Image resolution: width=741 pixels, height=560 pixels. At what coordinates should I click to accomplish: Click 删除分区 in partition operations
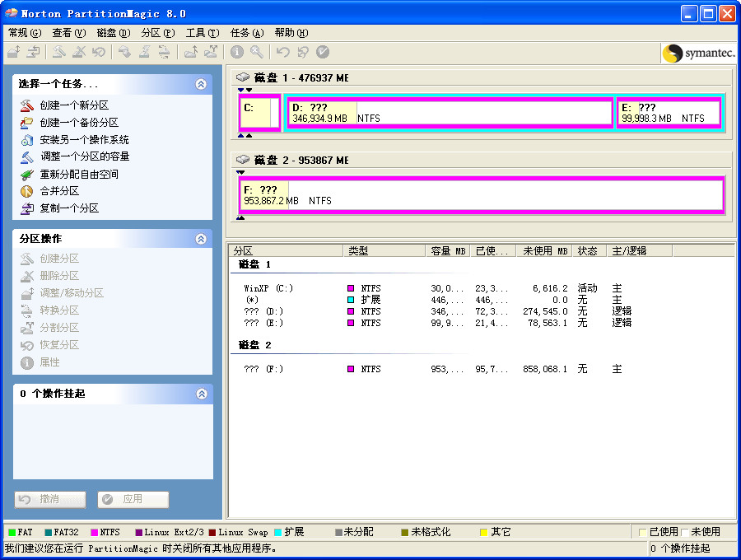(59, 276)
